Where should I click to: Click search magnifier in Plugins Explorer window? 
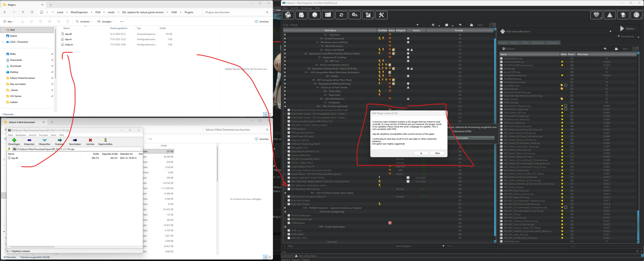[267, 12]
